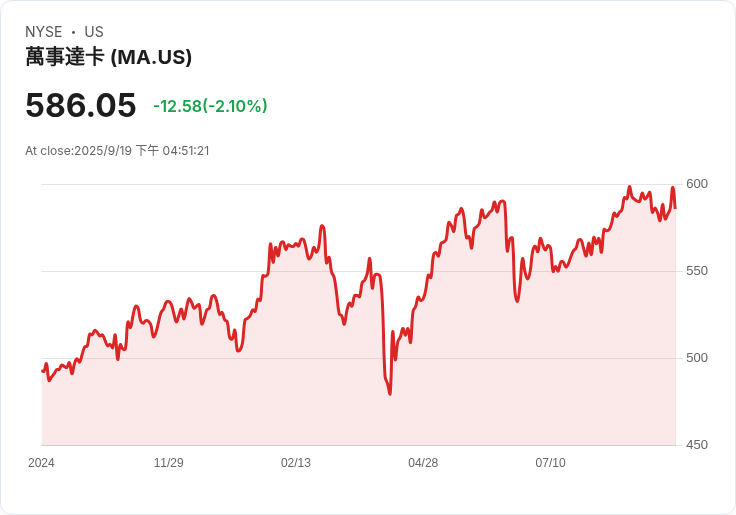
Task: Click the US market label
Action: point(94,32)
